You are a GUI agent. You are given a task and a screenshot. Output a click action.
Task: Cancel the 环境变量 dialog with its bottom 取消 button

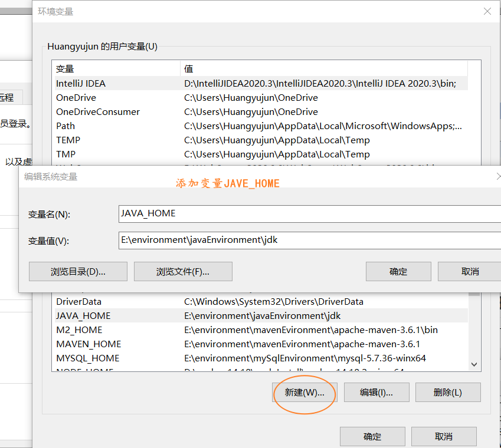click(444, 437)
